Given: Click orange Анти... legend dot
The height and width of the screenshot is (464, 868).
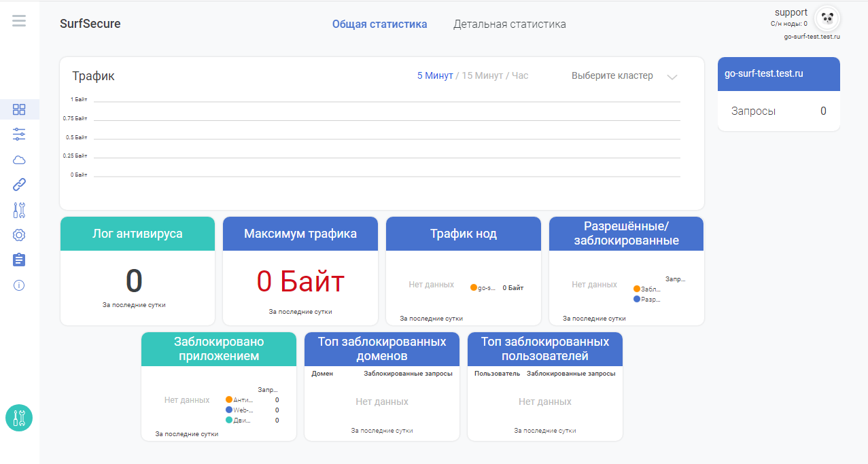Looking at the screenshot, I should coord(229,399).
